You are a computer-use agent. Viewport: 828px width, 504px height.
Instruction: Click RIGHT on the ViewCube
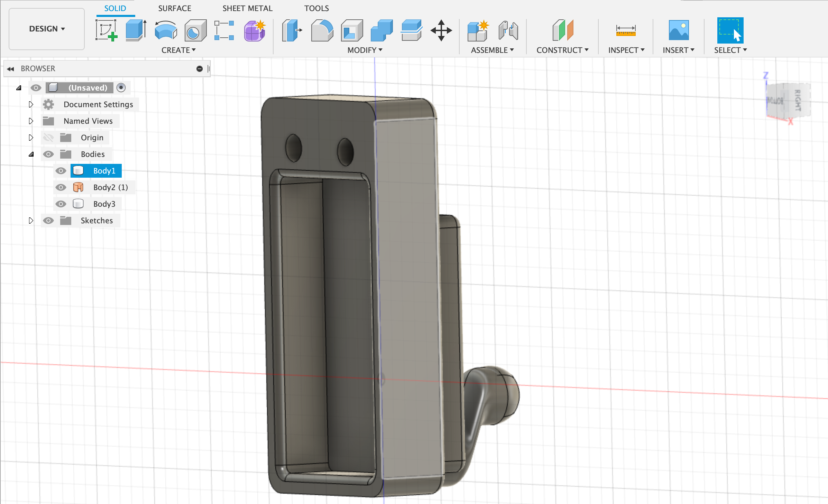[x=798, y=100]
